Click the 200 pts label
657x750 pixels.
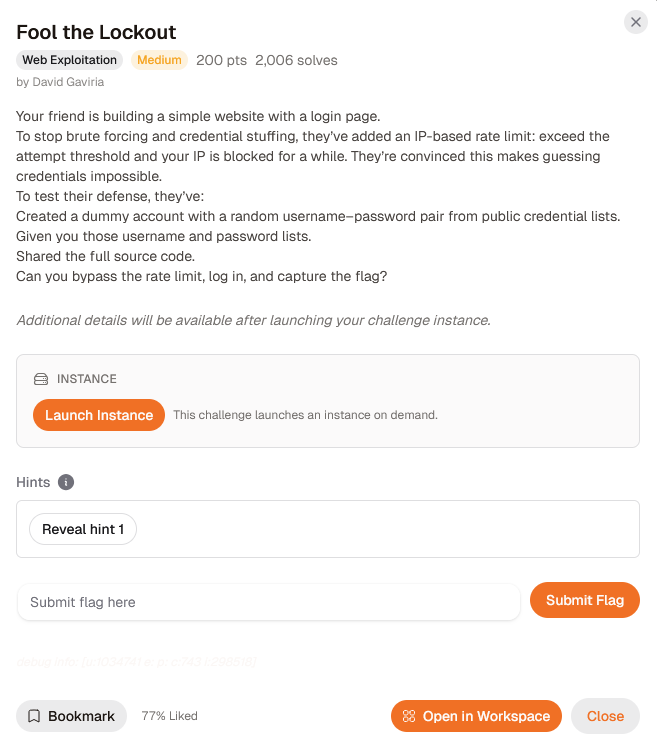pyautogui.click(x=221, y=60)
